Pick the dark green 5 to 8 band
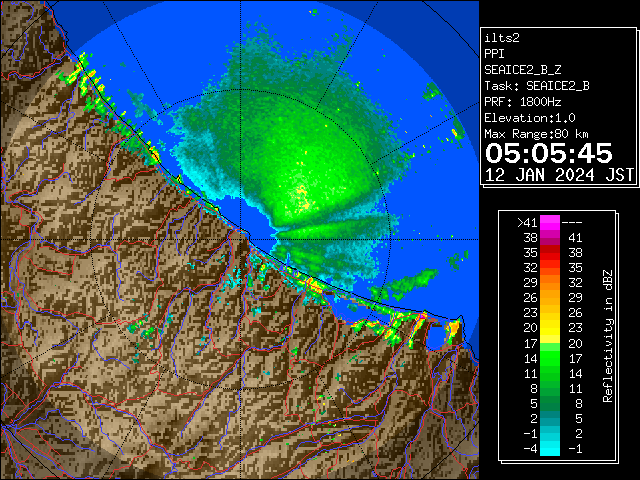Image resolution: width=640 pixels, height=480 pixels. tap(550, 403)
